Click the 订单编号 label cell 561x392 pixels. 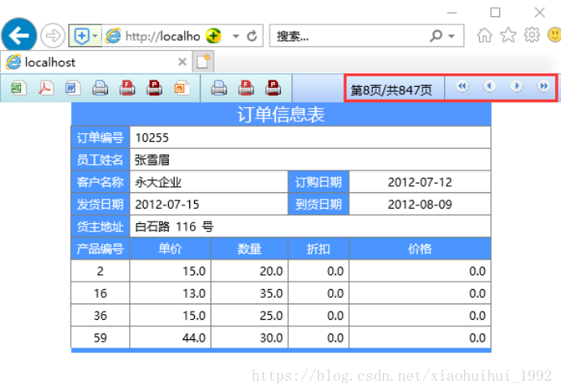(x=100, y=138)
